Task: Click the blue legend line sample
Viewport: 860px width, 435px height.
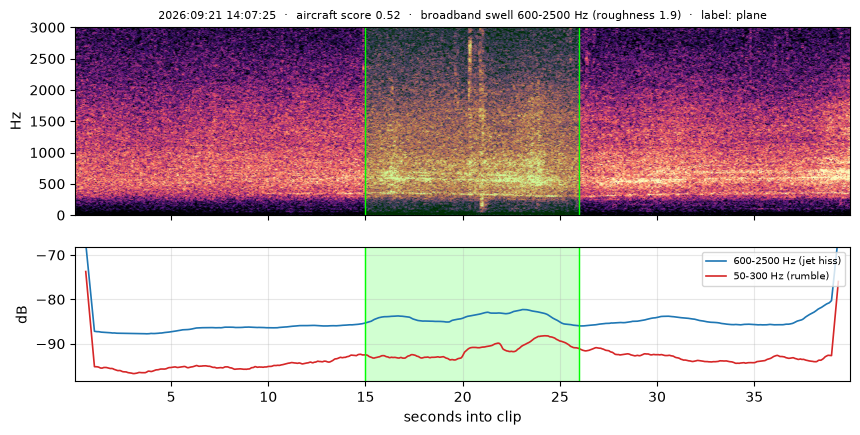Action: [x=716, y=261]
